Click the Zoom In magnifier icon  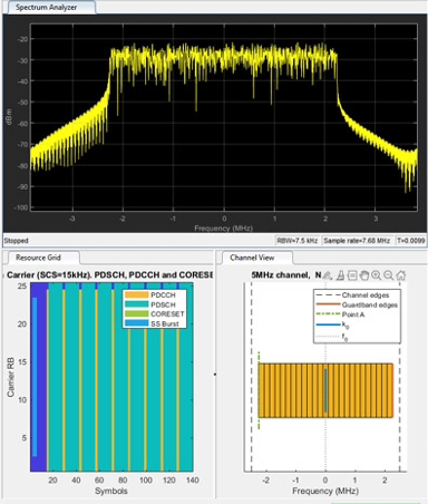click(x=376, y=276)
